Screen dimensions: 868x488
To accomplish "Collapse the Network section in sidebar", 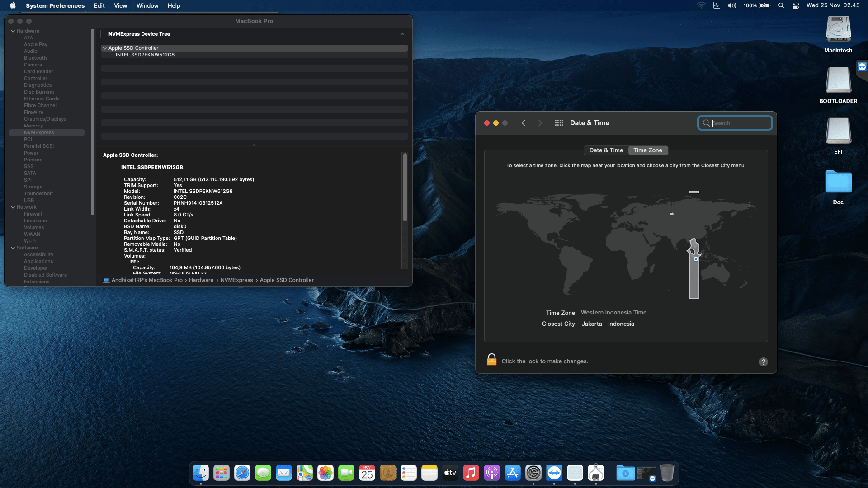I will (x=13, y=207).
